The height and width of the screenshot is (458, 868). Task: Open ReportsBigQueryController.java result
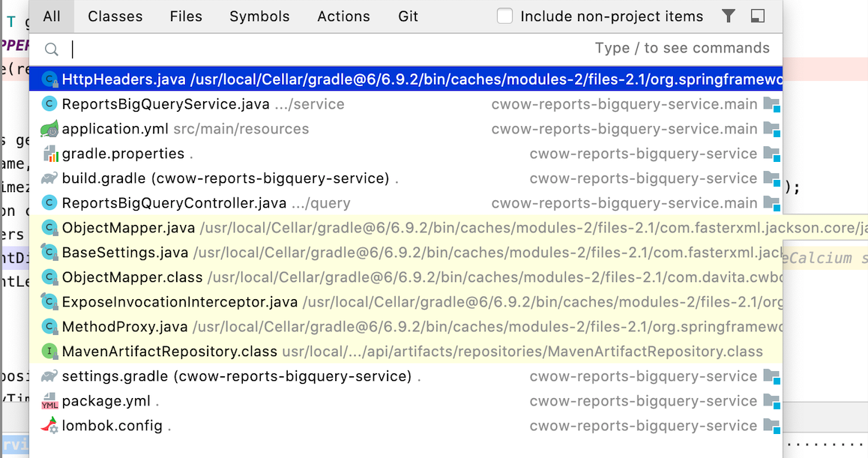174,203
